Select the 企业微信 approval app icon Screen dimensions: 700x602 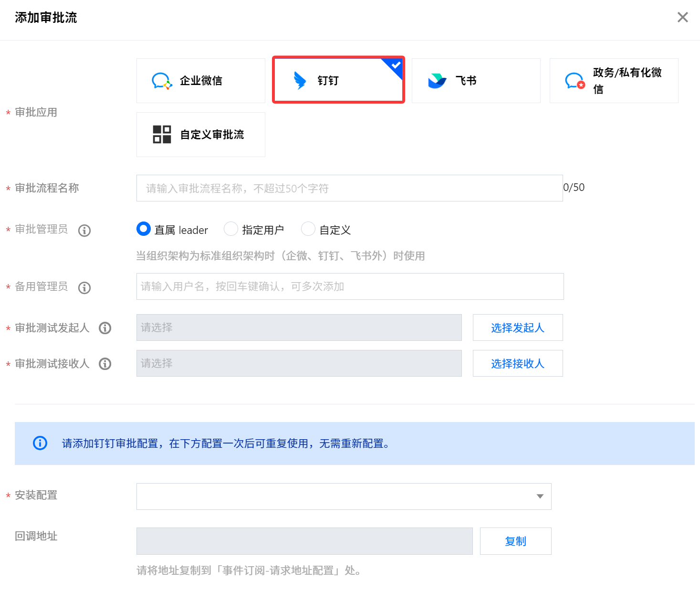click(162, 81)
